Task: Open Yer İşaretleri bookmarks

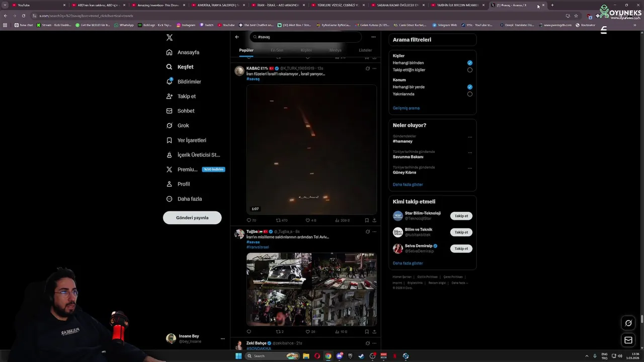Action: 186,140
